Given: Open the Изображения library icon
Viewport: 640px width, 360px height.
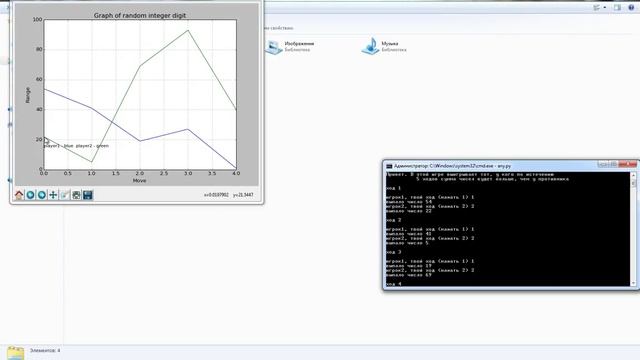Looking at the screenshot, I should coord(273,47).
